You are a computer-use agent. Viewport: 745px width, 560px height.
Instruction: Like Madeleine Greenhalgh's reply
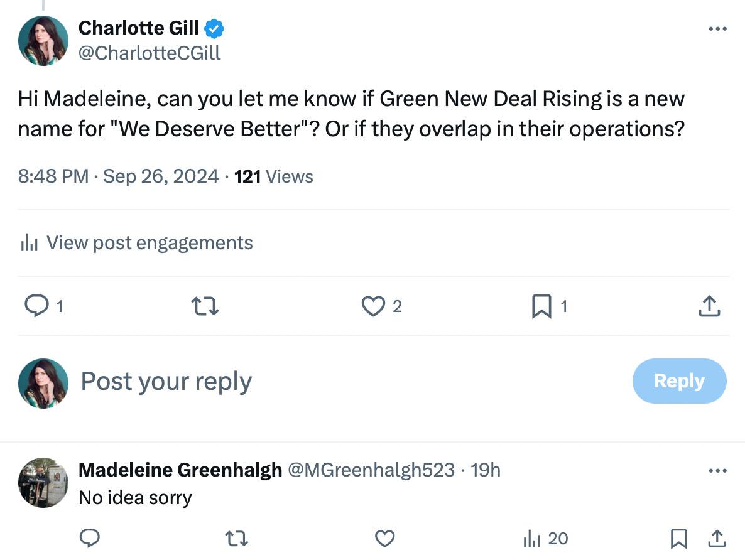pyautogui.click(x=384, y=538)
